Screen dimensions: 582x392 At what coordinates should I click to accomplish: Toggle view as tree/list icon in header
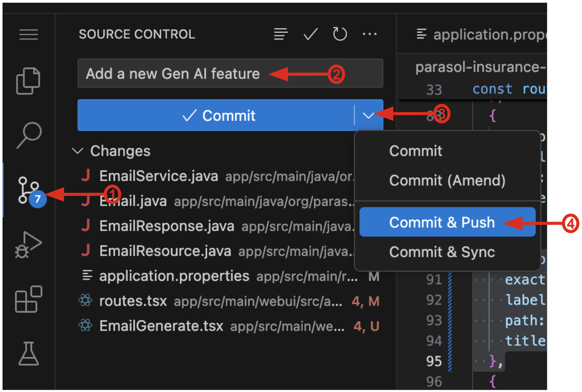coord(281,34)
